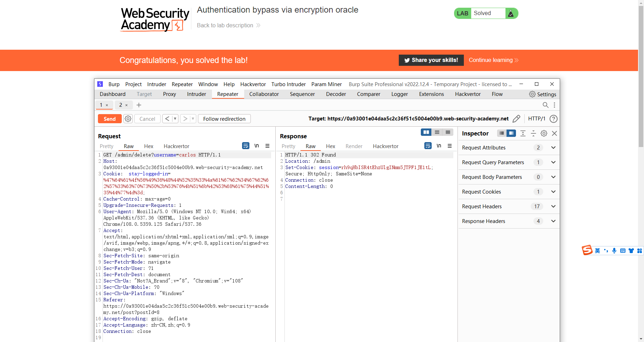Close Repeater tab 2
The height and width of the screenshot is (342, 644).
127,105
